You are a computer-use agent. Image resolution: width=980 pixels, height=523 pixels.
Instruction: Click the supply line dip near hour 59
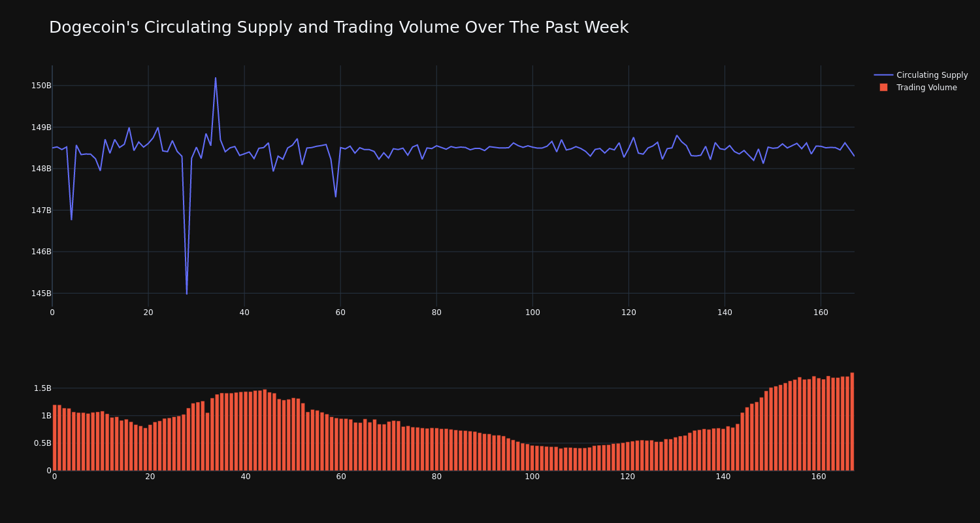336,197
